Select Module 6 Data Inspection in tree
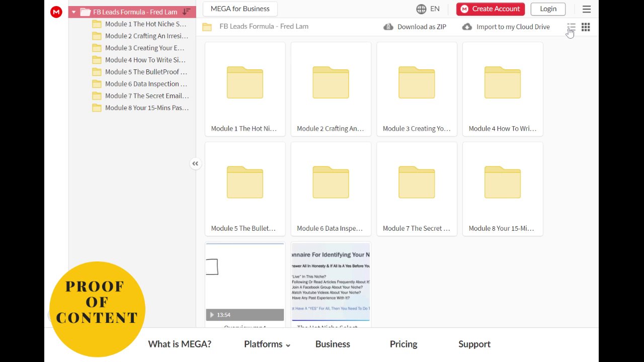 (x=140, y=84)
